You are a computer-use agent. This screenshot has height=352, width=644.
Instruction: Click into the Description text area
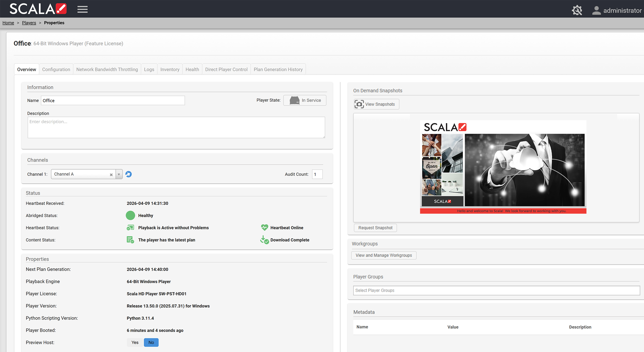pyautogui.click(x=176, y=127)
